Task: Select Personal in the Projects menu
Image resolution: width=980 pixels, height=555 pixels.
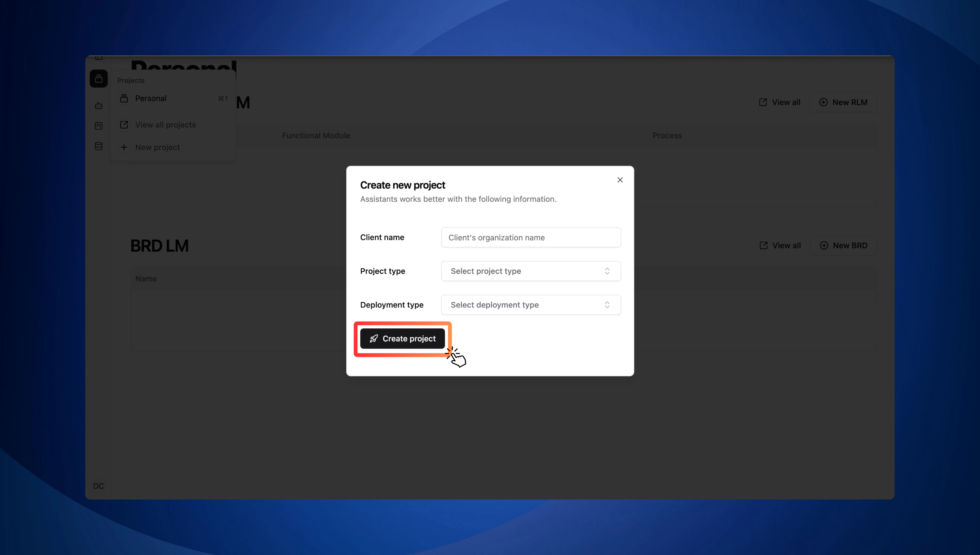Action: [x=151, y=98]
